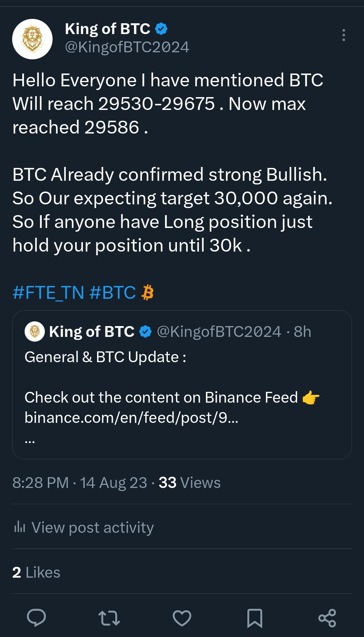View who liked the tweet via 2 Likes
364x637 pixels.
[36, 572]
